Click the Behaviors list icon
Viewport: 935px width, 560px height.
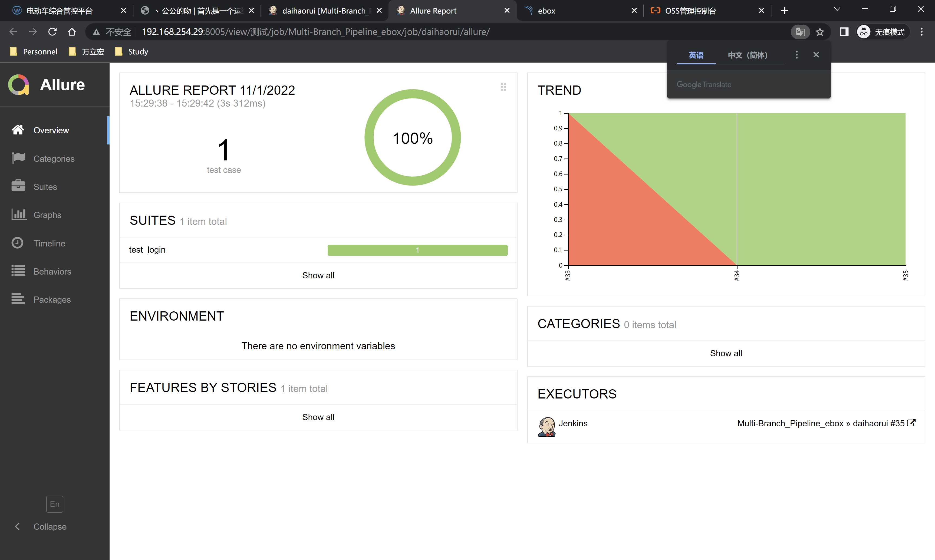[x=18, y=271]
